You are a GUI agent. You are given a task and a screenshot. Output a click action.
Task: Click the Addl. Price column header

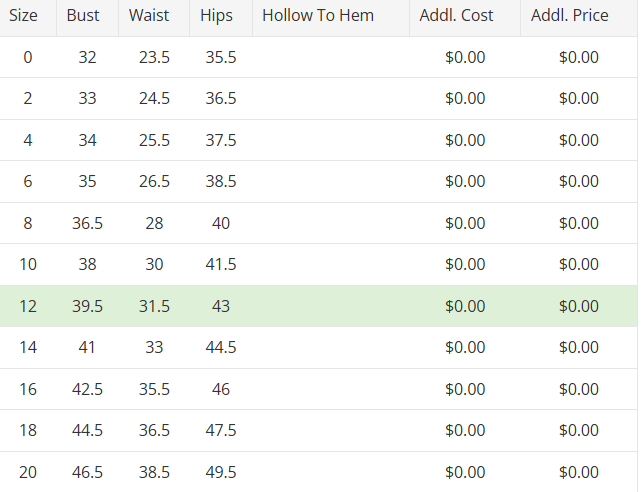tap(570, 16)
